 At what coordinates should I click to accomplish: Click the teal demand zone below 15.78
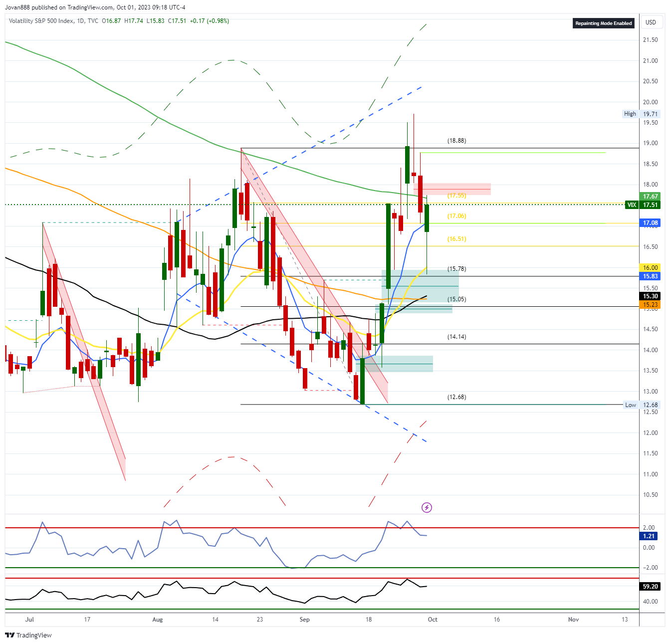[x=420, y=286]
